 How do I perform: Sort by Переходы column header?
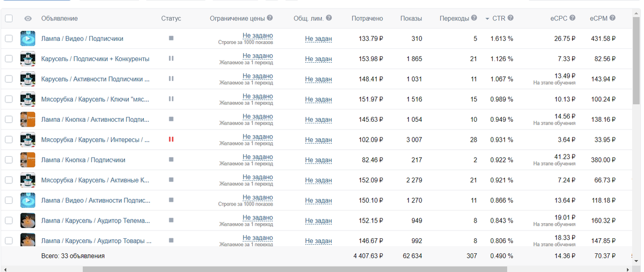[454, 18]
